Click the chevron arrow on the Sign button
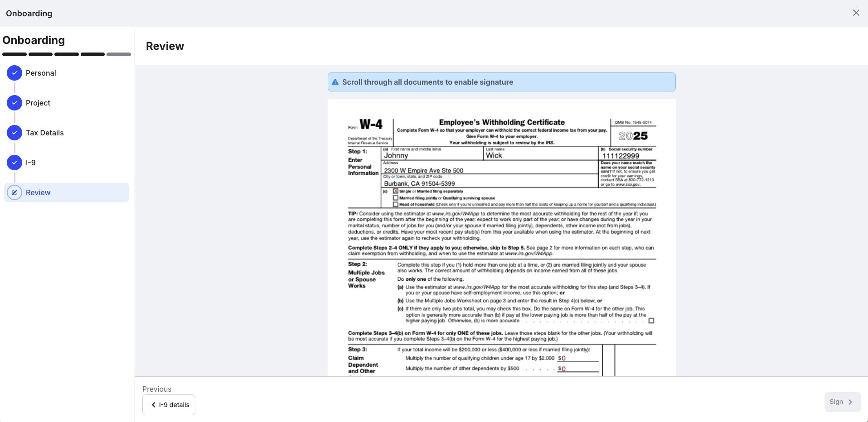Screen dimensions: 868x422 pos(850,402)
